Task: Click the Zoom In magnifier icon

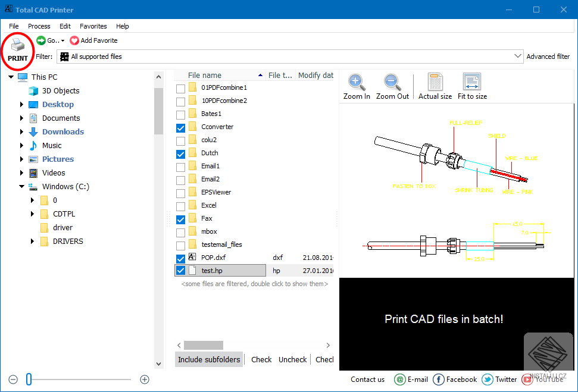Action: tap(357, 82)
